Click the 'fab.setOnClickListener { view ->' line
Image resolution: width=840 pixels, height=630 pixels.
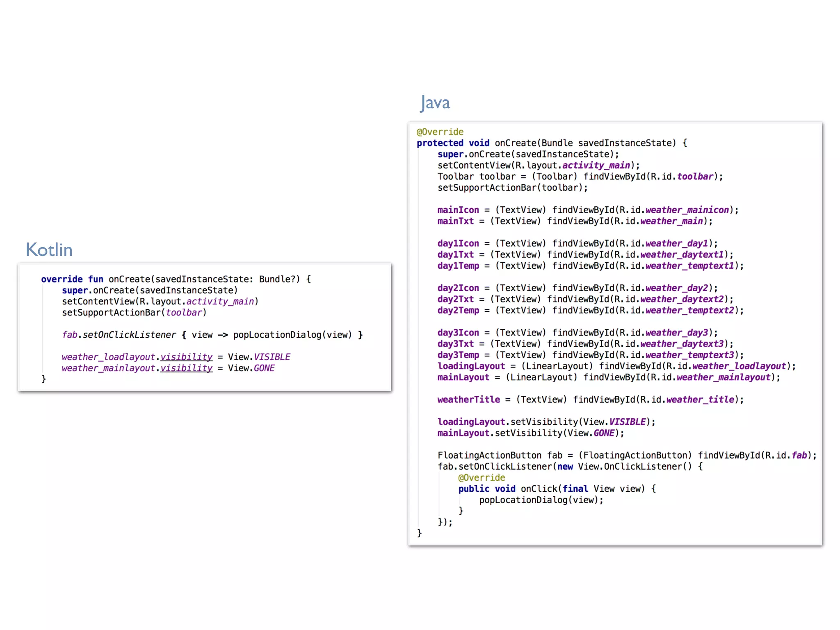[x=212, y=335]
